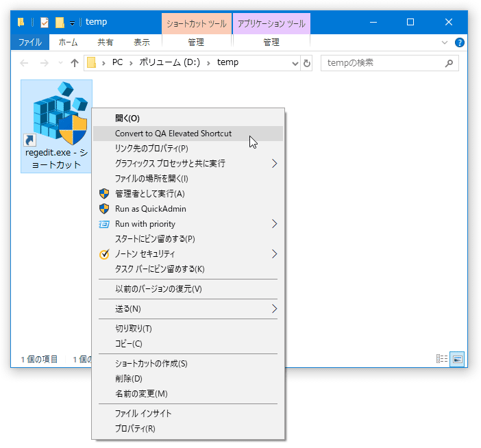Viewport: 481px width, 448px height.
Task: Select 管理者として実行(A)
Action: 188,194
